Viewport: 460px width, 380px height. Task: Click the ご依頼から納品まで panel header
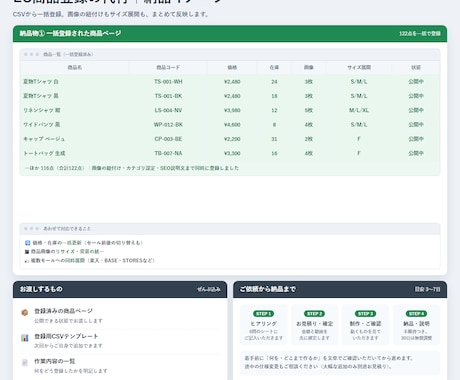pyautogui.click(x=340, y=289)
